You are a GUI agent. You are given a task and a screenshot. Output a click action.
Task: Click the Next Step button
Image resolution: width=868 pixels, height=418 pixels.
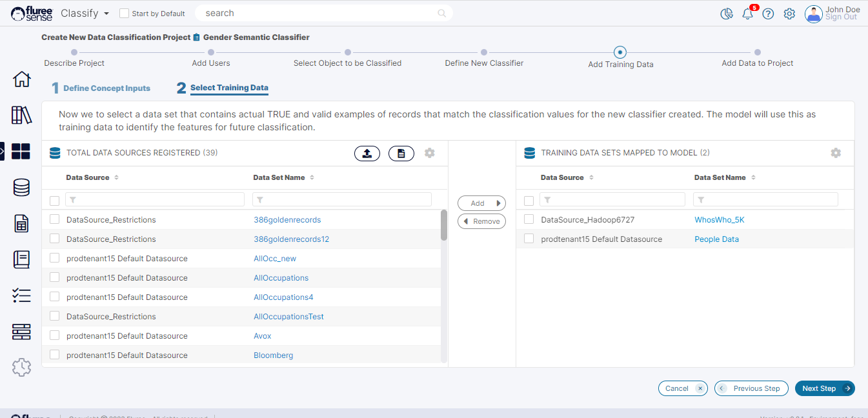tap(824, 388)
